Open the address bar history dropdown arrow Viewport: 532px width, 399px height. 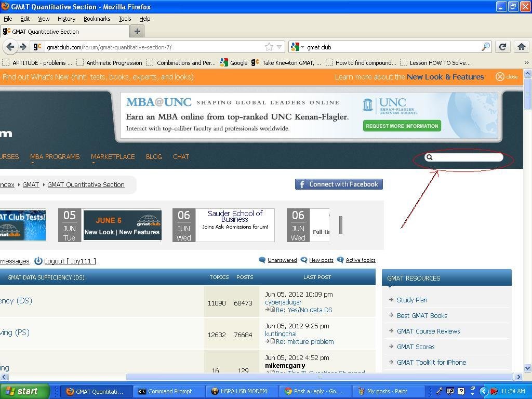coord(278,47)
